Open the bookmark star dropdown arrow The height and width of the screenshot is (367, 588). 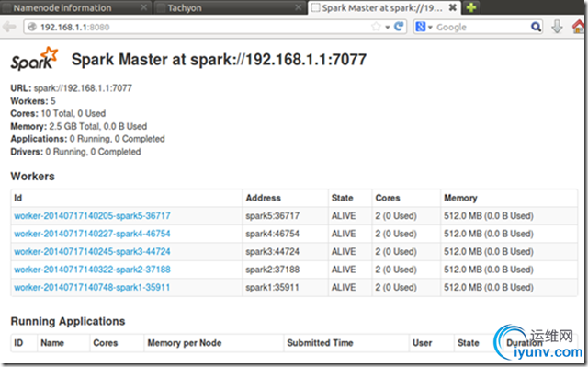(x=388, y=27)
